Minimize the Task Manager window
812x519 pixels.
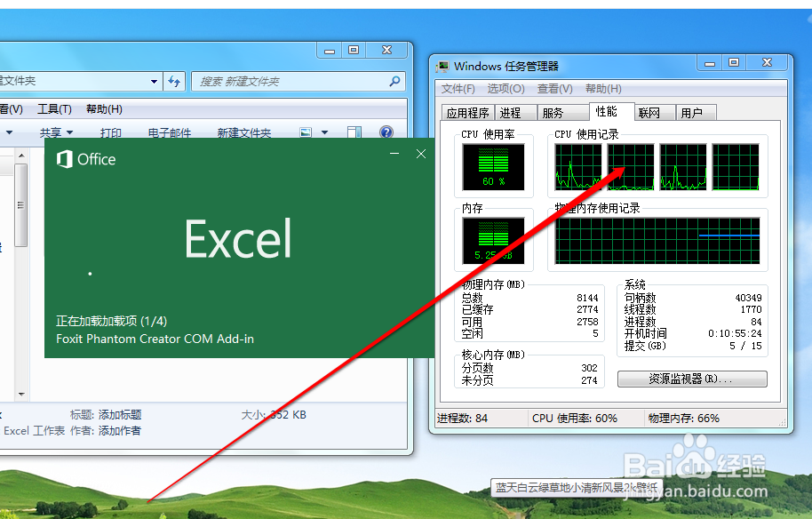coord(710,63)
